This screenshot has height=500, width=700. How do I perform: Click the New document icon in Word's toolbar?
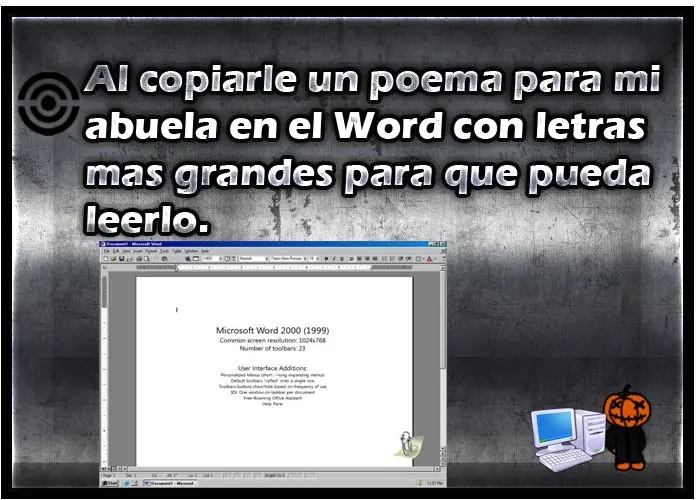[106, 258]
